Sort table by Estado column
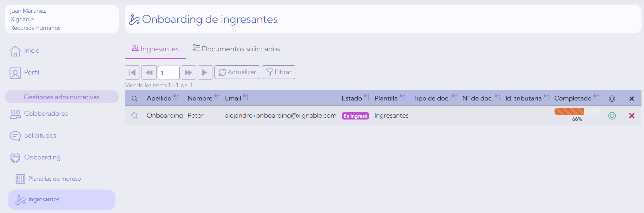 (367, 98)
